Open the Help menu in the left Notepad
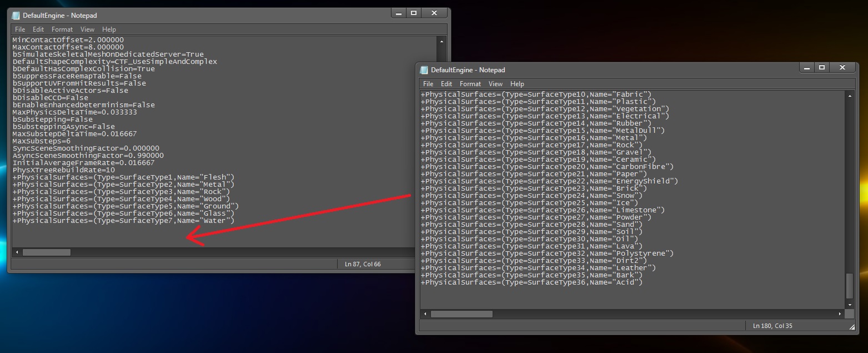This screenshot has width=868, height=353. (109, 29)
